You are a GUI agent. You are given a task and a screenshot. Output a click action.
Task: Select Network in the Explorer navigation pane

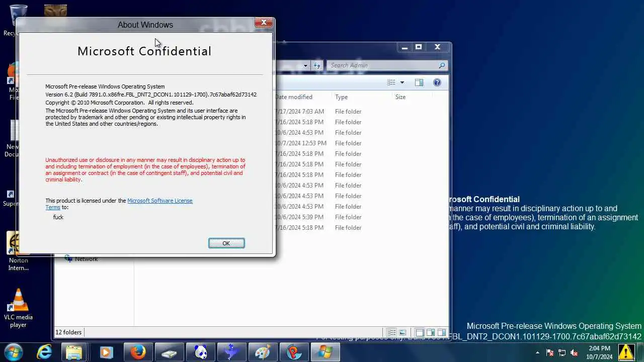[86, 259]
